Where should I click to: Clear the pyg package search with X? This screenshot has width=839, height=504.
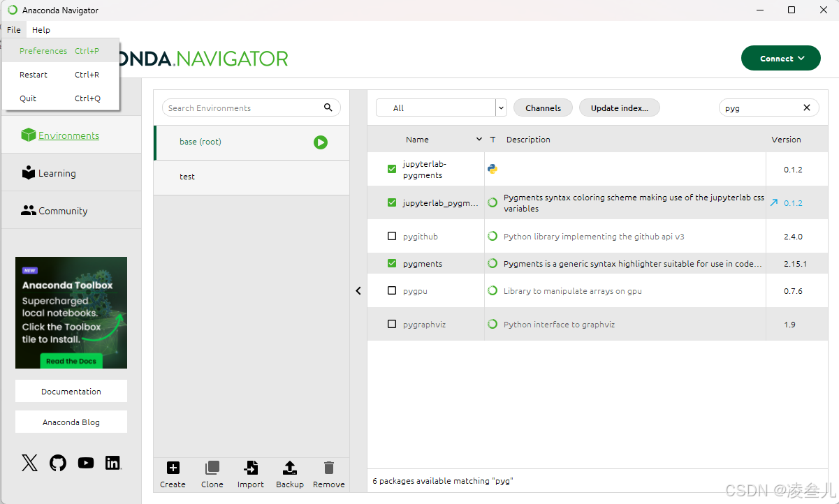[807, 108]
